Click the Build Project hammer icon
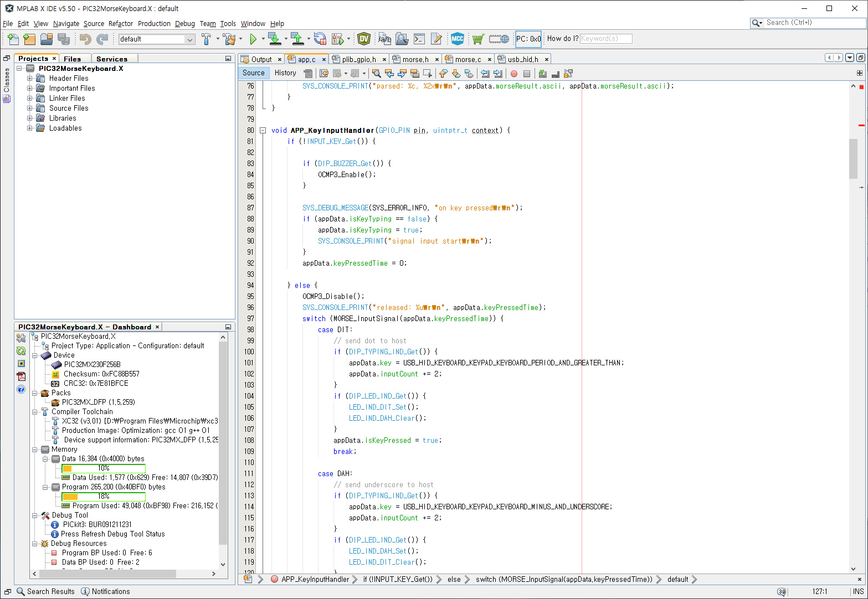This screenshot has height=599, width=868. (x=206, y=39)
